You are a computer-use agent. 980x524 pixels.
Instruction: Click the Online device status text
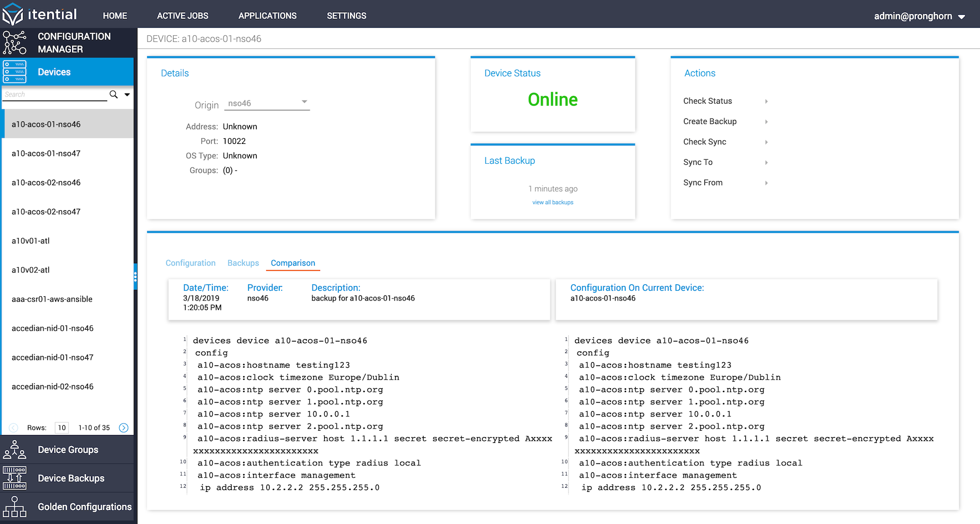553,99
